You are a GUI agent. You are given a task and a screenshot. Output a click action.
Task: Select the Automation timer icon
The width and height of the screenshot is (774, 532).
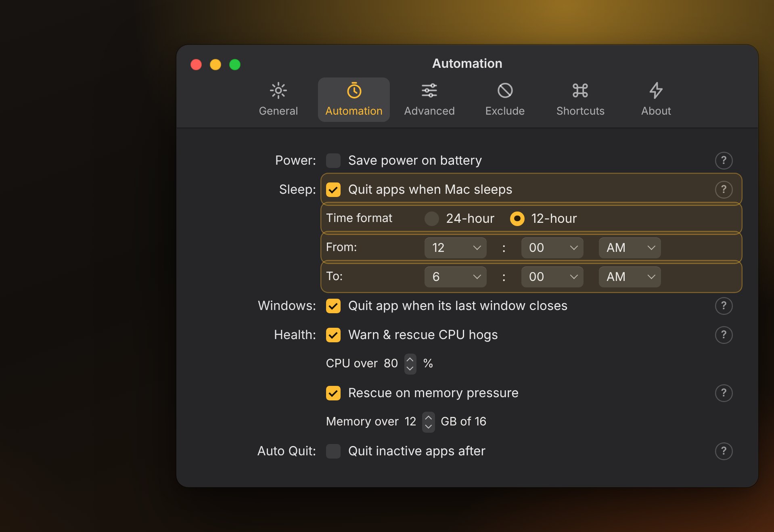click(x=354, y=90)
